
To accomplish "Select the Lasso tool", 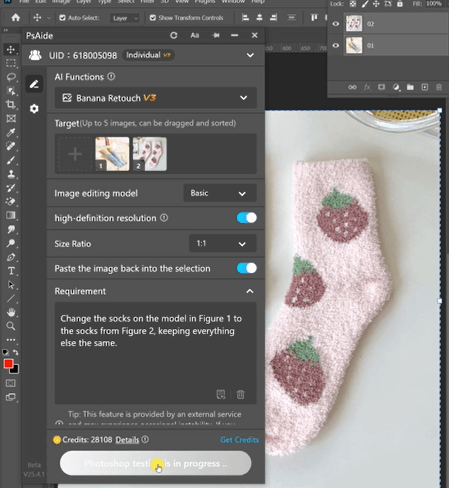I will pyautogui.click(x=11, y=77).
